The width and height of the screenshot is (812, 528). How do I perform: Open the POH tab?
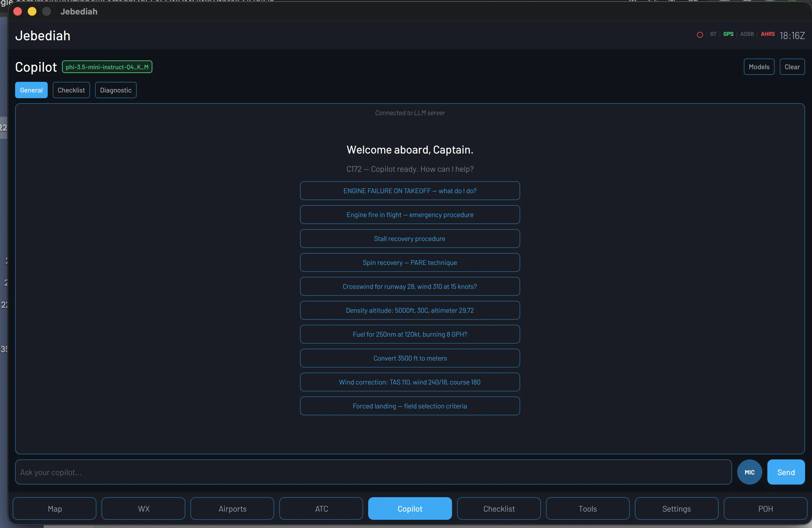(x=765, y=508)
